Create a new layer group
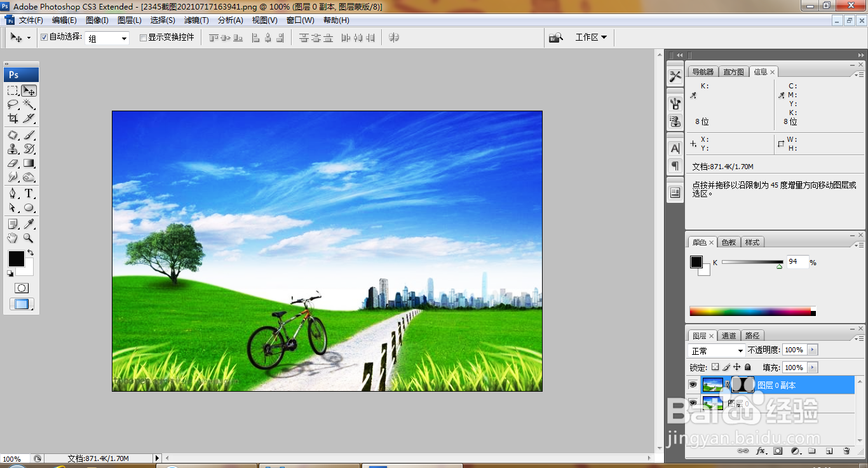This screenshot has height=468, width=868. tap(812, 451)
